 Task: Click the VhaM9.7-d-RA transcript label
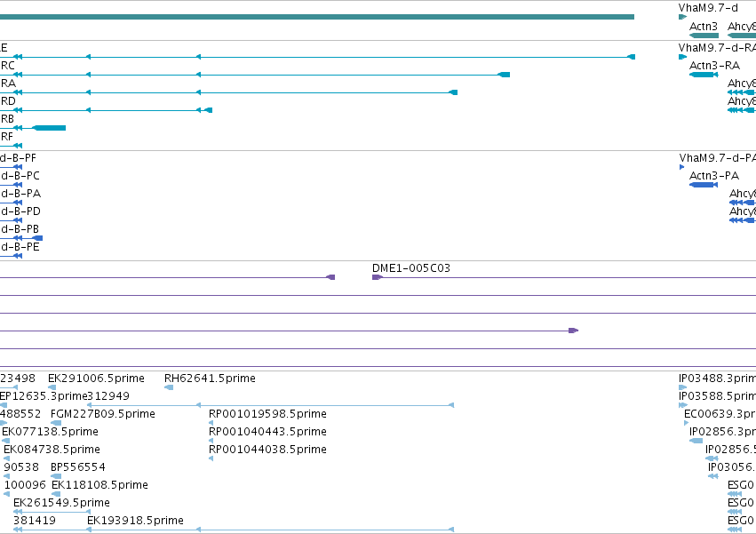717,48
